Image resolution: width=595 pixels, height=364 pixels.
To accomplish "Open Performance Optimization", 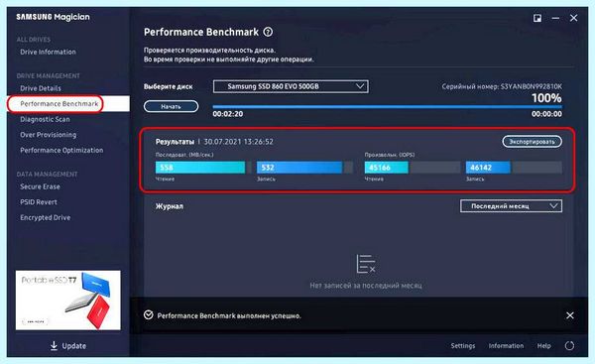I will coord(61,151).
